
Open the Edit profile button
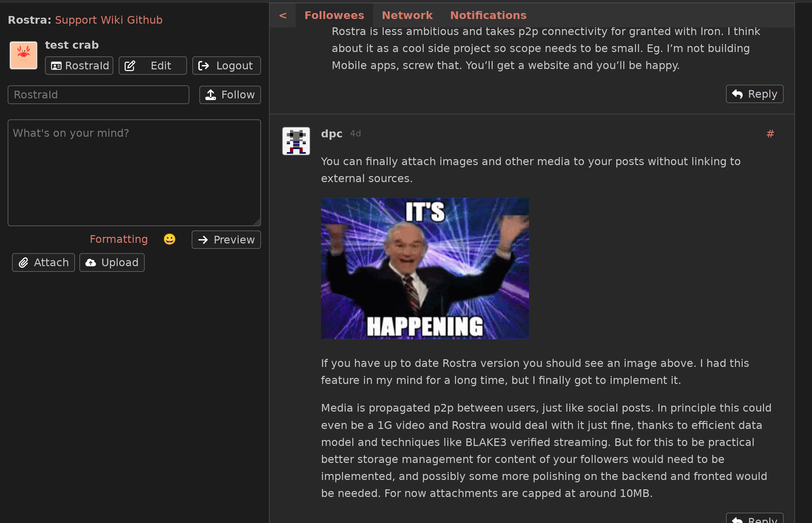coord(153,66)
